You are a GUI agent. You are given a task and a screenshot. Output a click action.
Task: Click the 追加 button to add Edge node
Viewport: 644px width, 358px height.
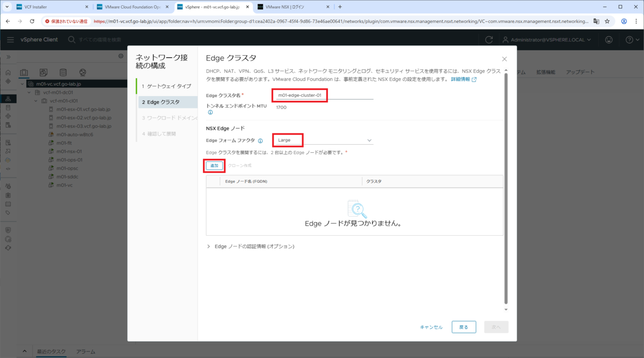coord(214,166)
